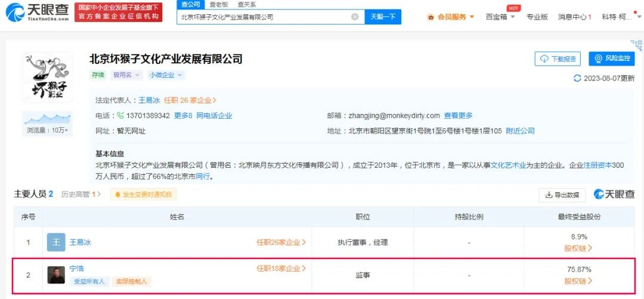Click the green phone icon

[x=120, y=116]
